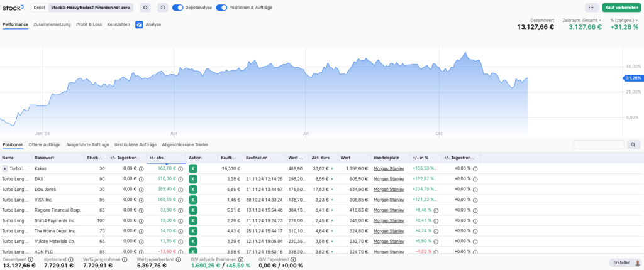
Task: Click info icon beside bottom Gesamtwert label
Action: pos(30,260)
